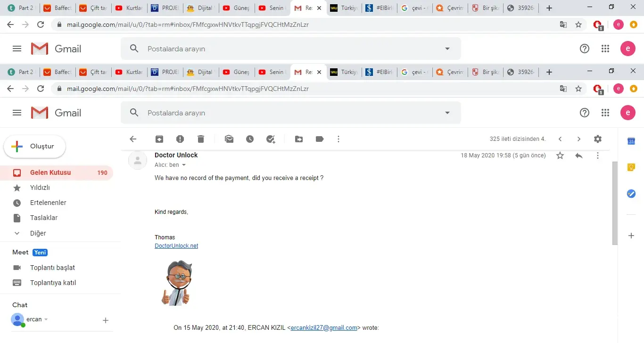The height and width of the screenshot is (343, 644).
Task: Click the Oluştur compose button
Action: coord(35,147)
